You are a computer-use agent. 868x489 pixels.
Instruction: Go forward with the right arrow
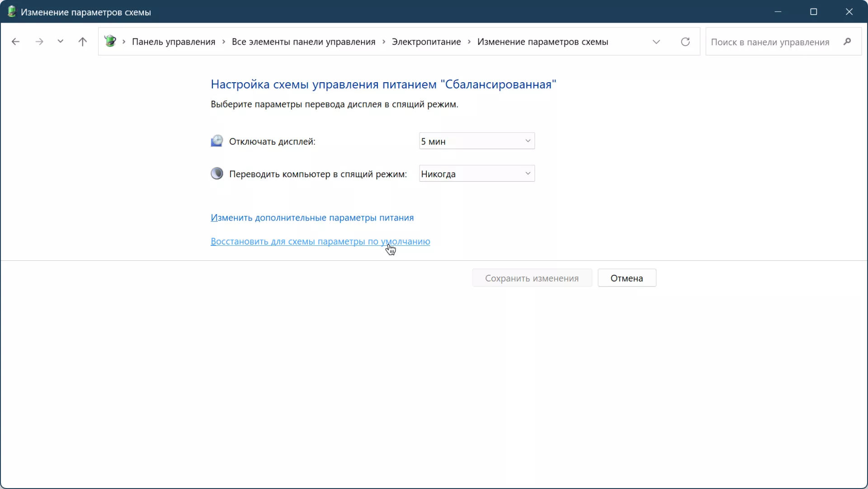(x=39, y=42)
